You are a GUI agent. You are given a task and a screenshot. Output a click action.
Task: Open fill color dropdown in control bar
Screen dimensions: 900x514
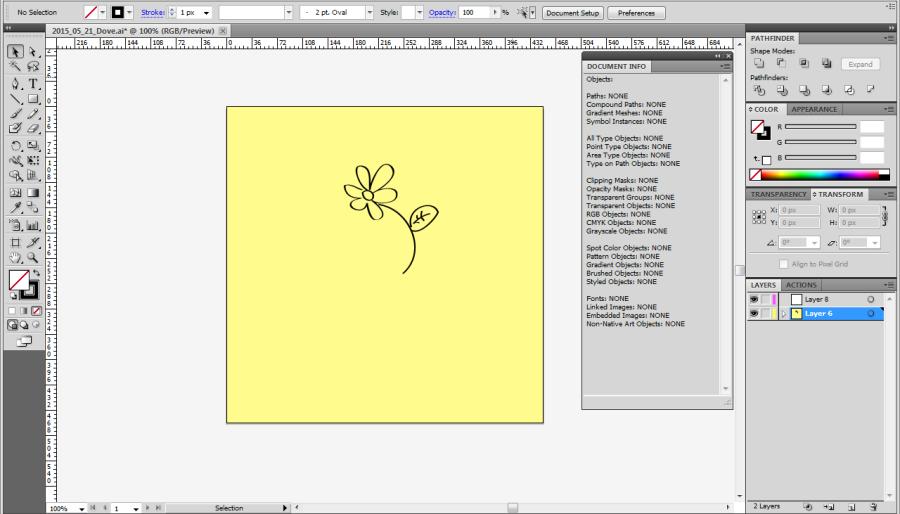tap(103, 12)
